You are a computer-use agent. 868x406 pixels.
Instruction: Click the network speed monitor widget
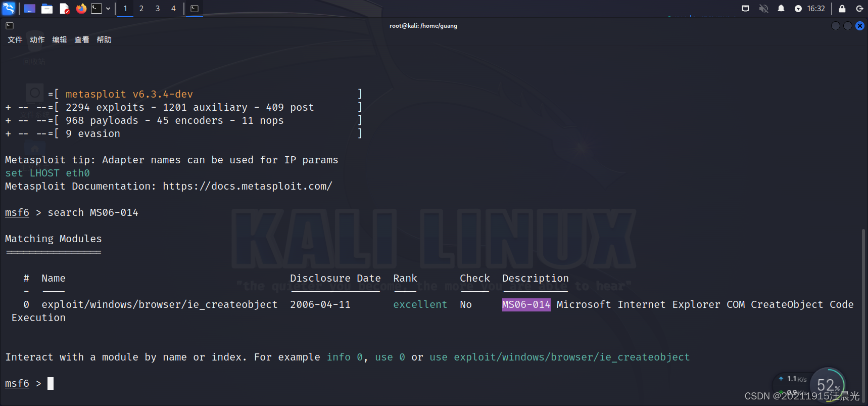(x=809, y=385)
